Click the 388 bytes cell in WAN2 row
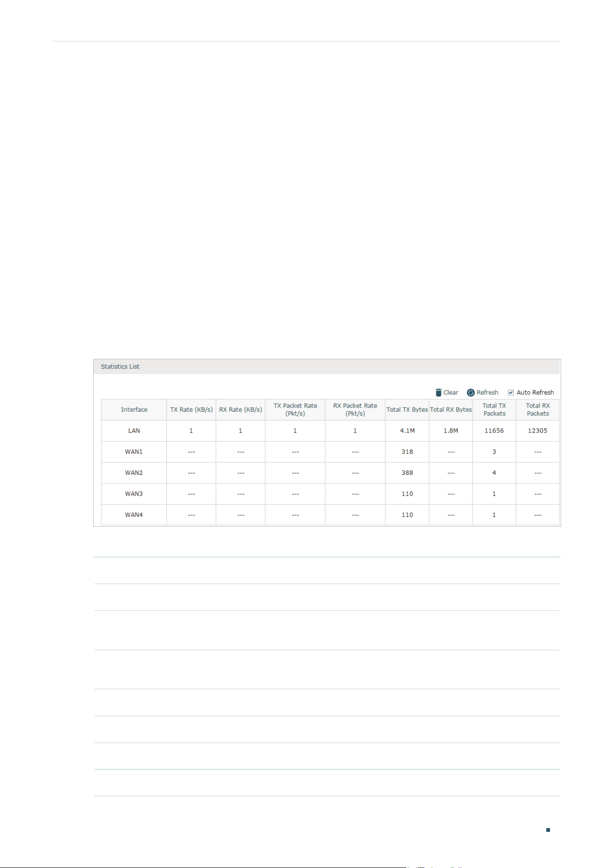This screenshot has height=868, width=614. coord(407,473)
